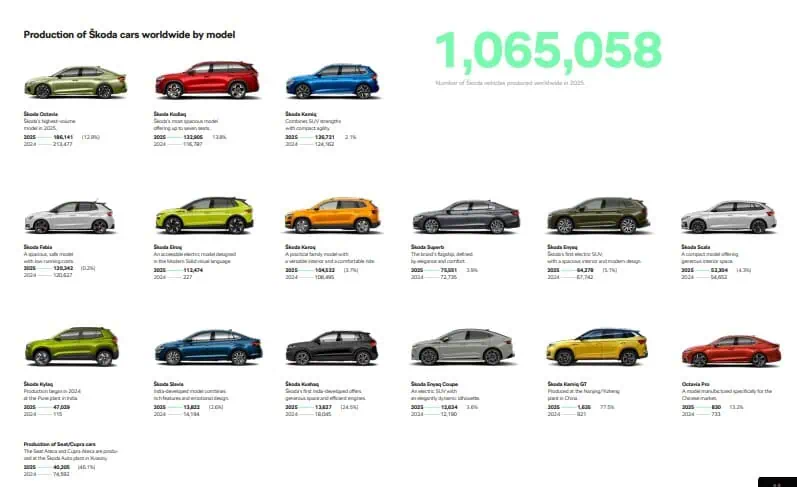Click the 'Škoda Kylaq' model name

coord(38,384)
